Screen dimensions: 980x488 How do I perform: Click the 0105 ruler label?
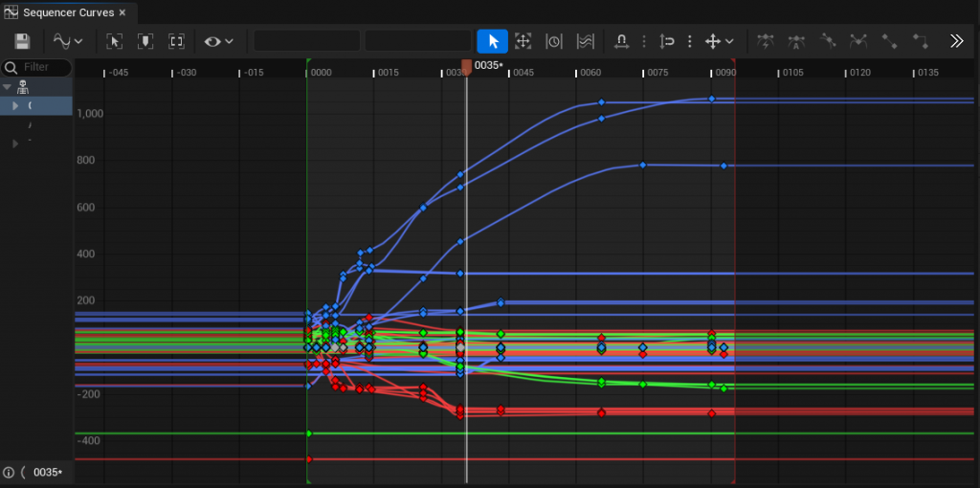(793, 73)
